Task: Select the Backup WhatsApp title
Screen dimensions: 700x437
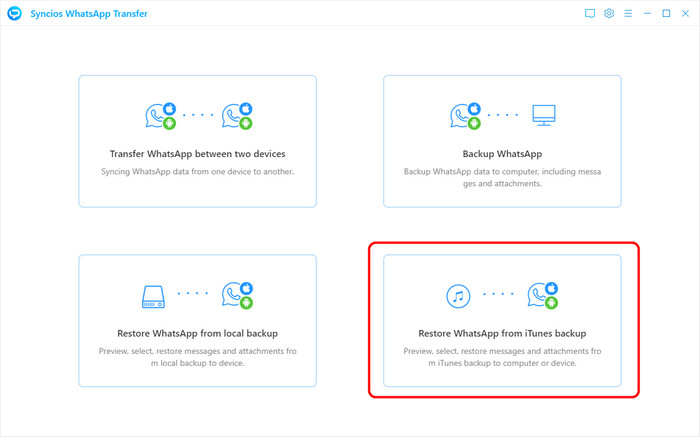Action: pos(502,154)
